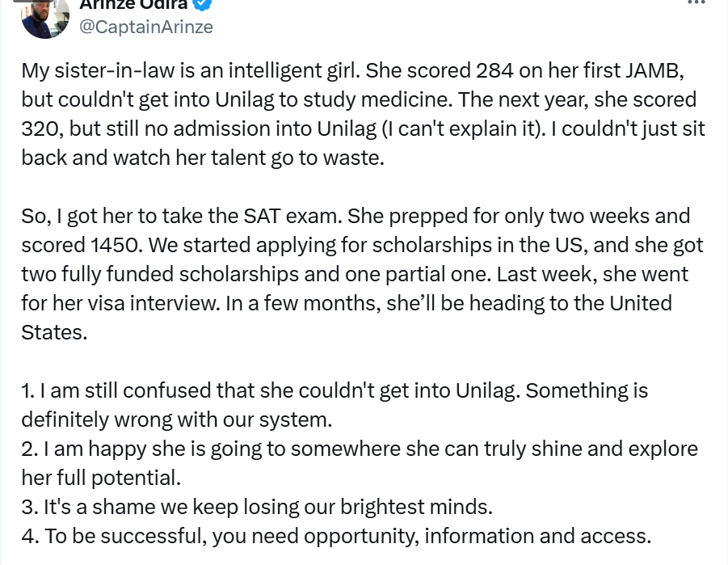Click the line "It's a shame we keep losing"
The image size is (728, 565).
[x=257, y=507]
